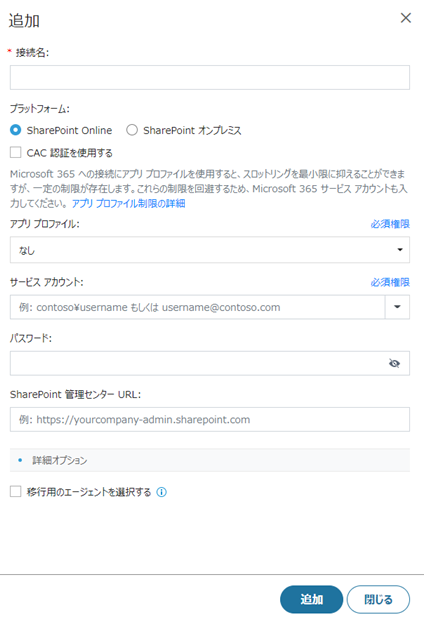The width and height of the screenshot is (424, 620).
Task: Click the 閉じる button
Action: coord(378,599)
